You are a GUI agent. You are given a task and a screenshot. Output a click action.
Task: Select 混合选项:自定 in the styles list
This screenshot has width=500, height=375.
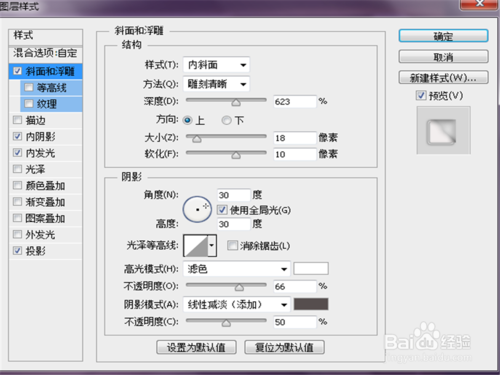(46, 53)
